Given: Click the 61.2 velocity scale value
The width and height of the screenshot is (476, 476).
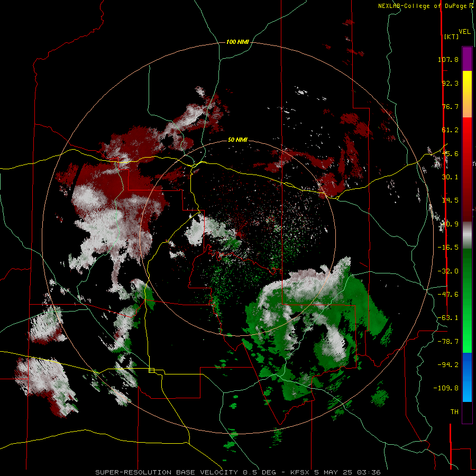Looking at the screenshot, I should (450, 130).
